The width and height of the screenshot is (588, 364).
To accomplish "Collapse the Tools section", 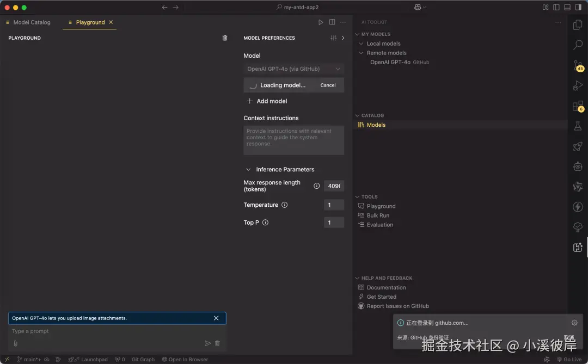I will click(x=357, y=197).
